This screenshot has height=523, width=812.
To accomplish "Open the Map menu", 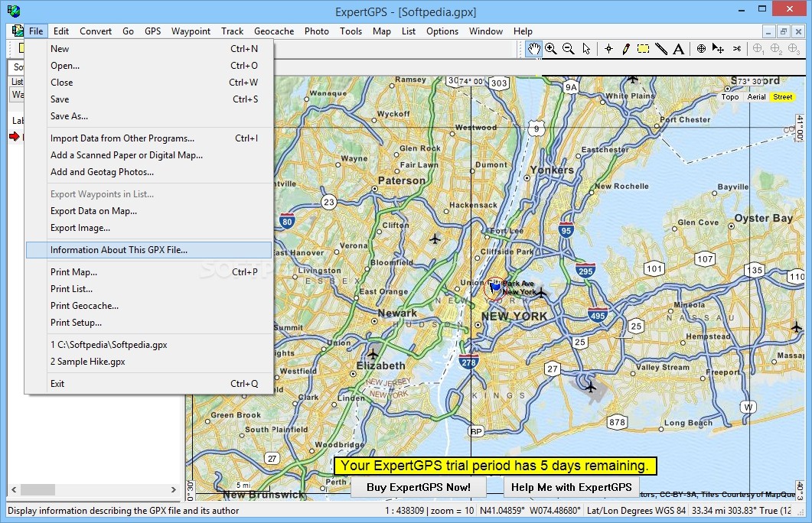I will click(382, 31).
